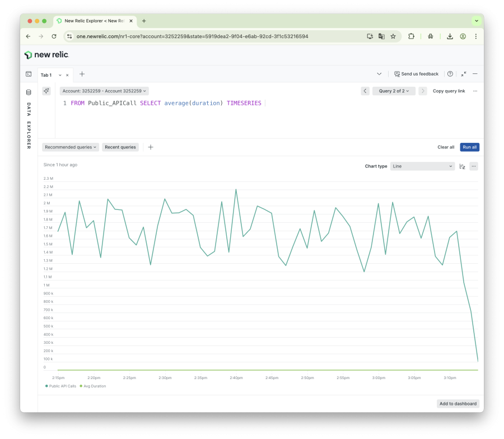Open the help question mark icon
This screenshot has height=439, width=504.
(x=450, y=74)
